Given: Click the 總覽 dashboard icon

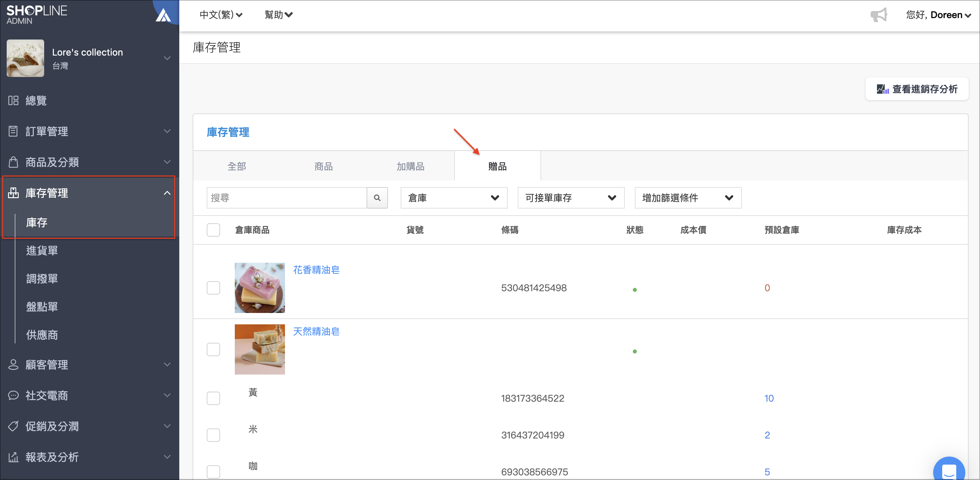Looking at the screenshot, I should point(13,100).
